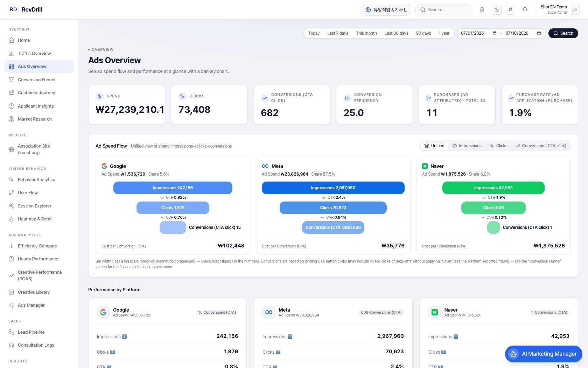Viewport: 588px width, 368px height.
Task: Open the AI Marketing Manager chat
Action: coord(544,354)
